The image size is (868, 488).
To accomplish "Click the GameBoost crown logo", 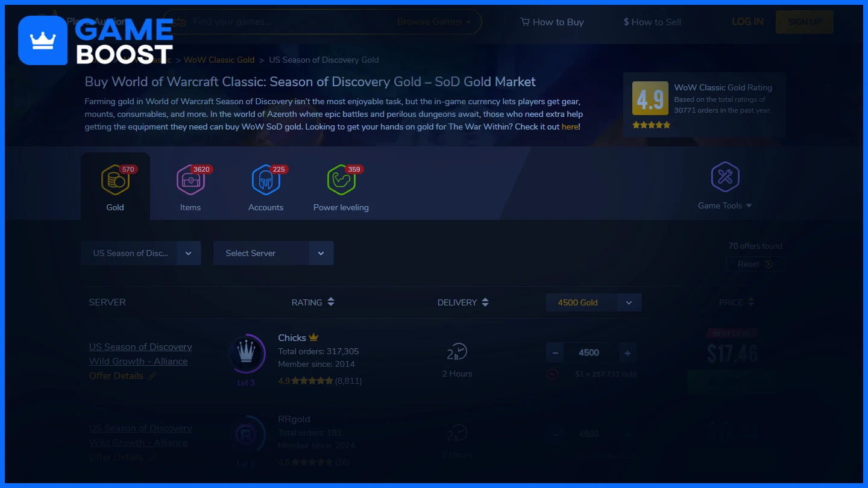I will tap(43, 40).
